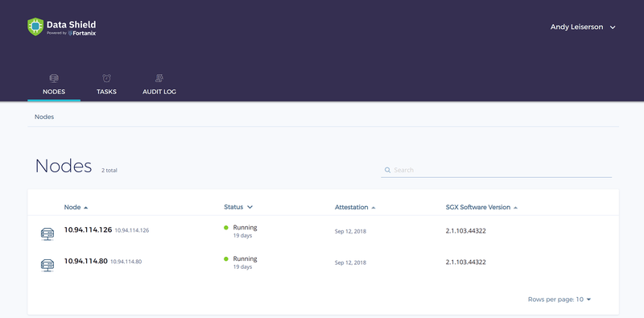Click green status dot for node 10.94.114.126

point(226,227)
